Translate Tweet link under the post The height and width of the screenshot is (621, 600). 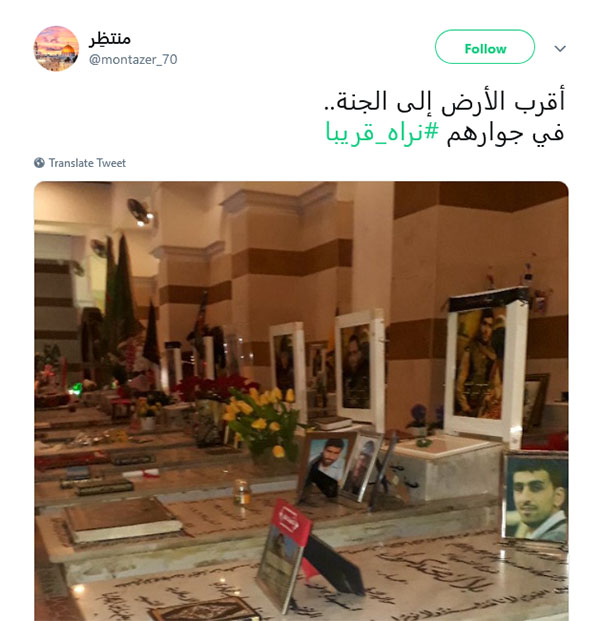pyautogui.click(x=87, y=163)
